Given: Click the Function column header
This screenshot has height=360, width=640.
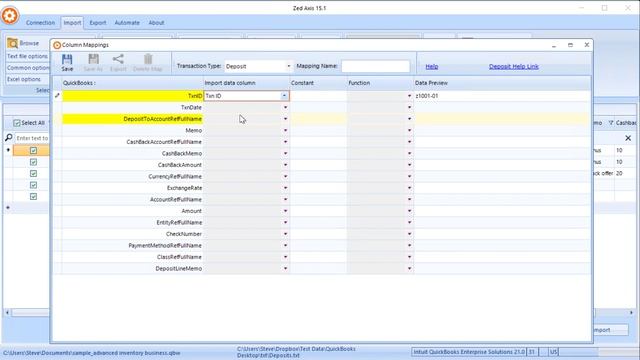Looking at the screenshot, I should click(x=380, y=83).
